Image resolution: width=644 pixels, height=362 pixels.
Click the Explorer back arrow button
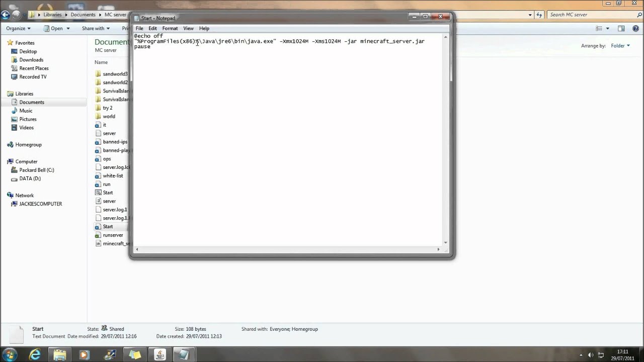click(6, 15)
